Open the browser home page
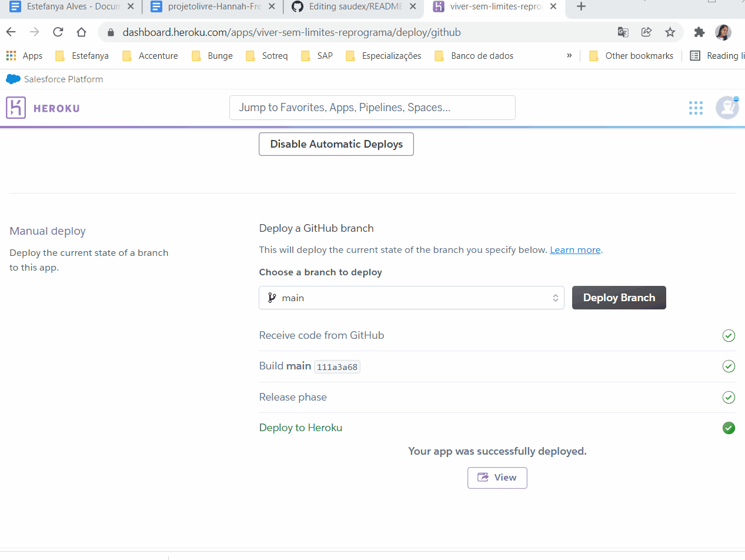The height and width of the screenshot is (560, 745). pos(81,32)
